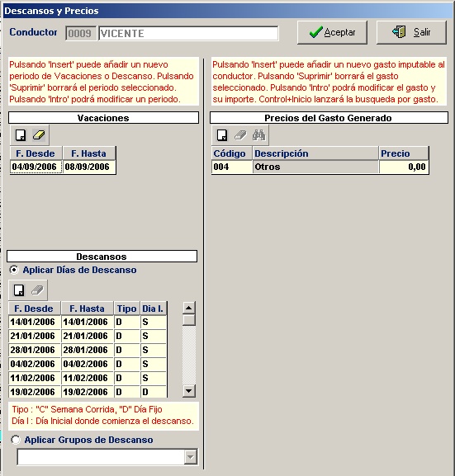Select the vacation row starting 04/09/2006
This screenshot has height=476, width=455.
[63, 167]
